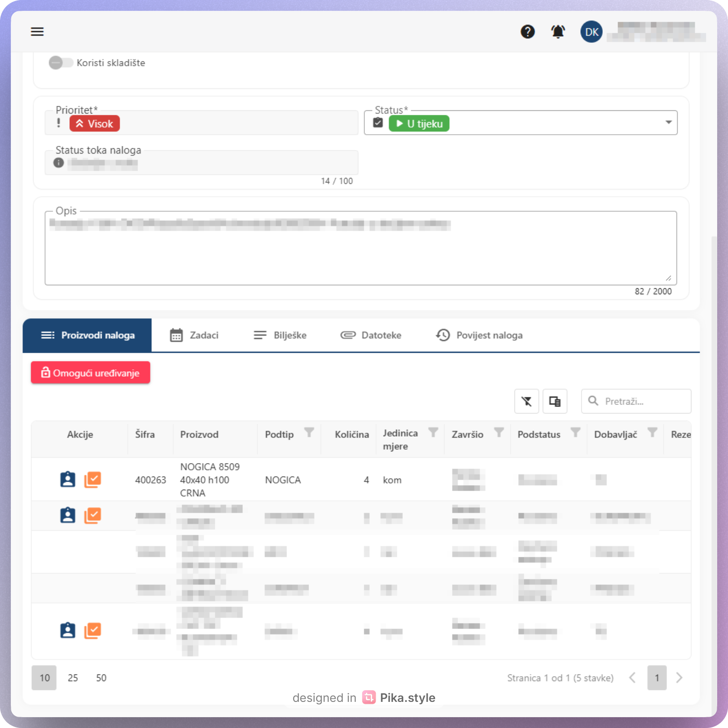Open the Dobavljač column filter
728x728 pixels.
[652, 432]
